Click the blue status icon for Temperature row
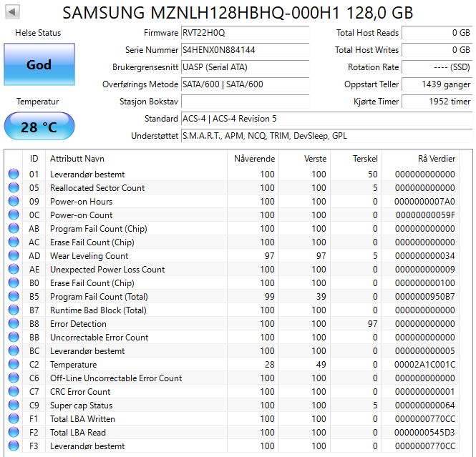The width and height of the screenshot is (476, 457). (14, 365)
